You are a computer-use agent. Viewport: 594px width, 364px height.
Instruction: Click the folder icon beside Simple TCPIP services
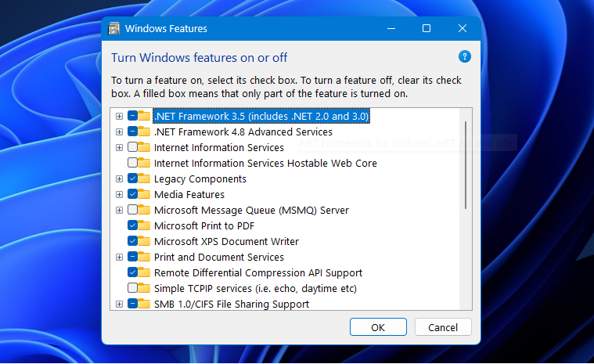click(144, 288)
